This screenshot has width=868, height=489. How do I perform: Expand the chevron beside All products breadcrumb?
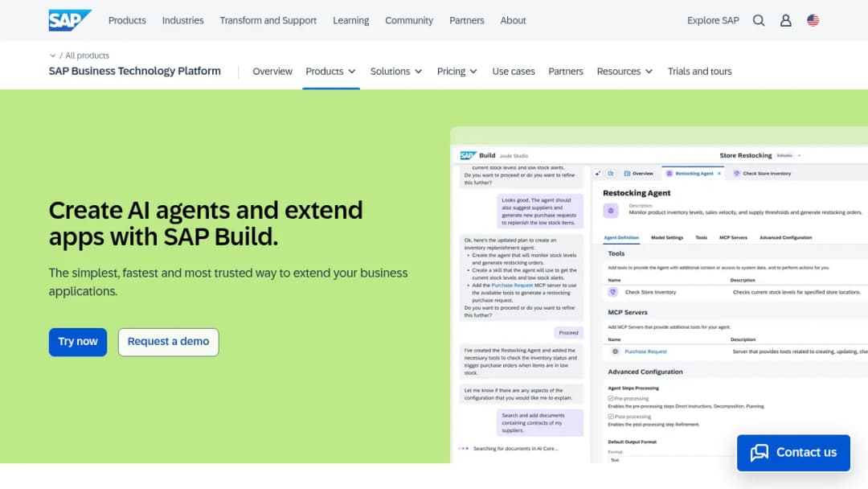pos(52,55)
